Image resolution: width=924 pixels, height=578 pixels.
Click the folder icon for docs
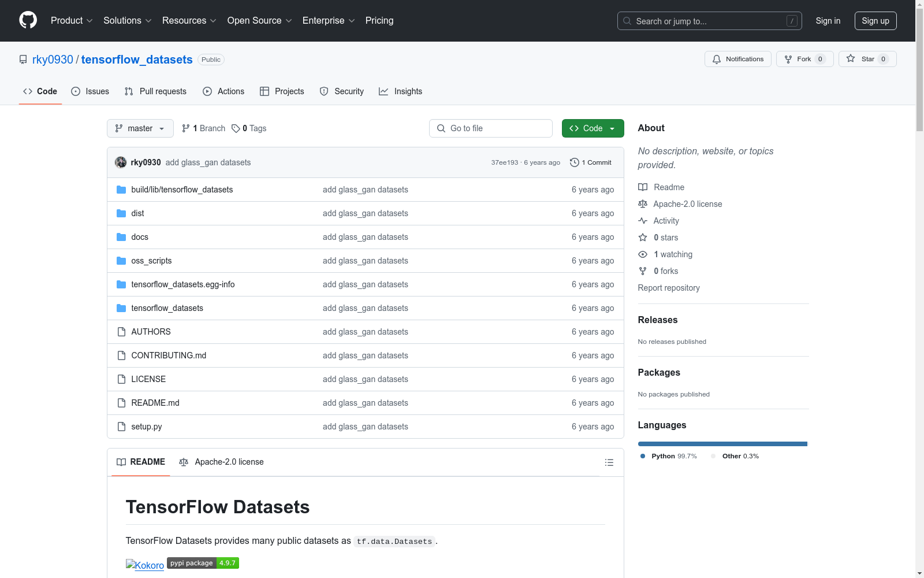[x=121, y=237]
